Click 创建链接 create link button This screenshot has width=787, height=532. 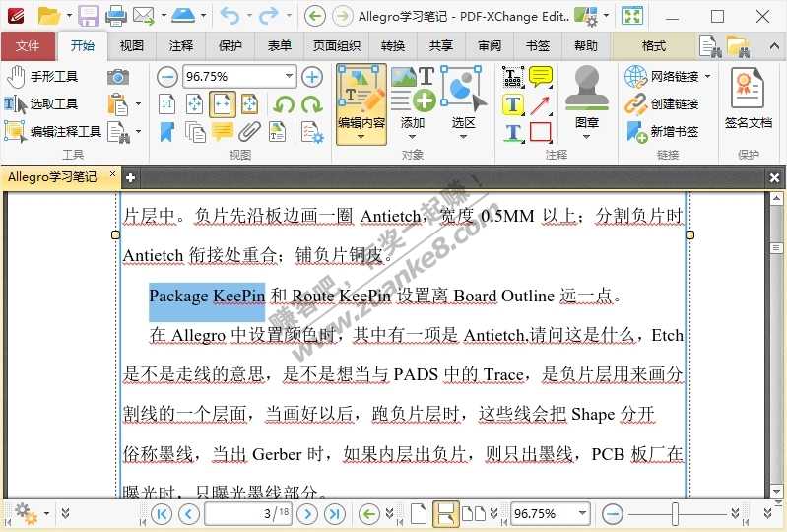tap(662, 103)
